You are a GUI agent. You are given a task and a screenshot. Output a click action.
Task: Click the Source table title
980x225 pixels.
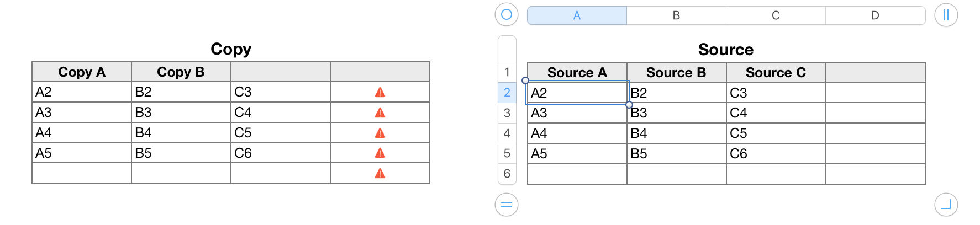pyautogui.click(x=726, y=50)
